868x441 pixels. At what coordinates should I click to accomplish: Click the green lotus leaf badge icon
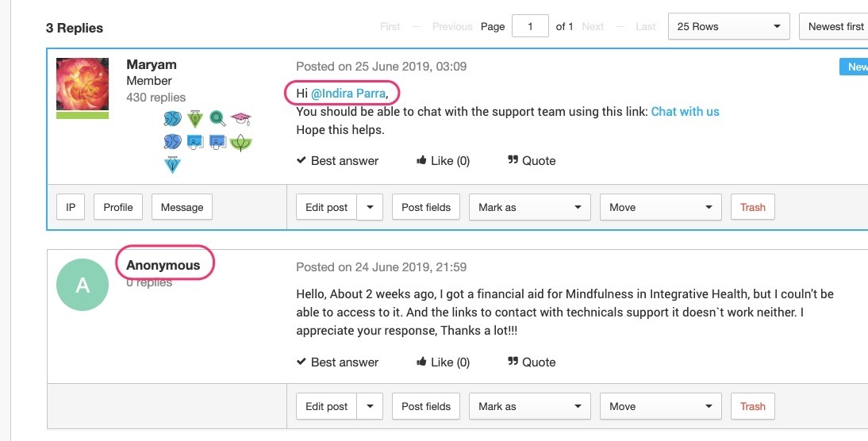241,143
